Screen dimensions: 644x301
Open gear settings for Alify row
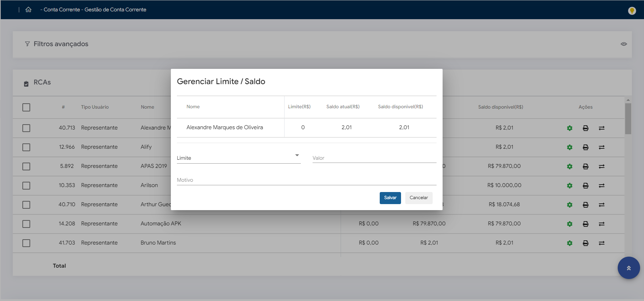[569, 147]
